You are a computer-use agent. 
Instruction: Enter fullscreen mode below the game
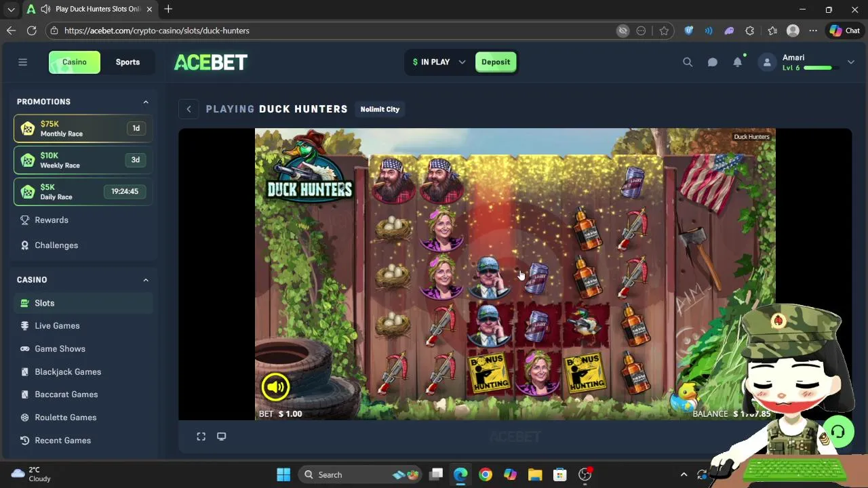coord(201,436)
